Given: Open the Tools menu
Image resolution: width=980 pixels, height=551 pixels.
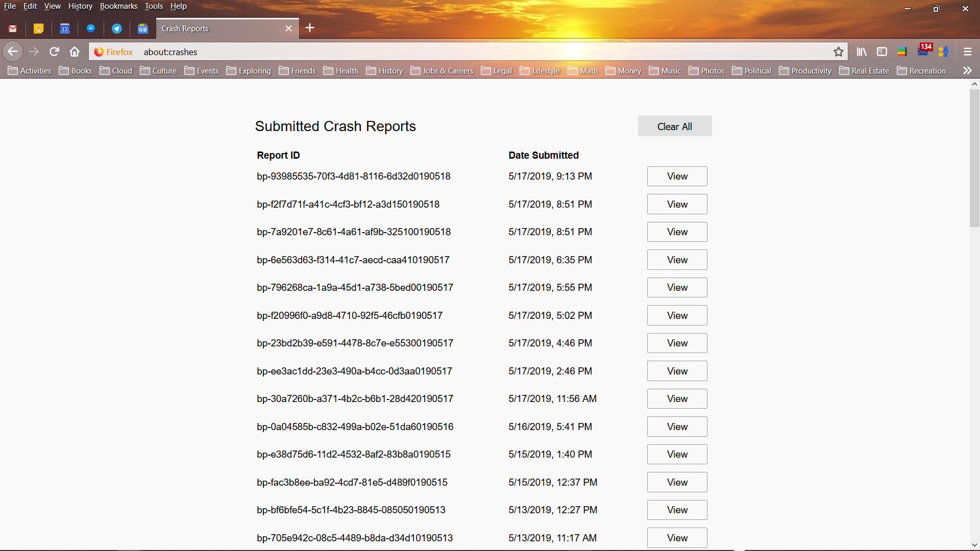Looking at the screenshot, I should click(154, 6).
